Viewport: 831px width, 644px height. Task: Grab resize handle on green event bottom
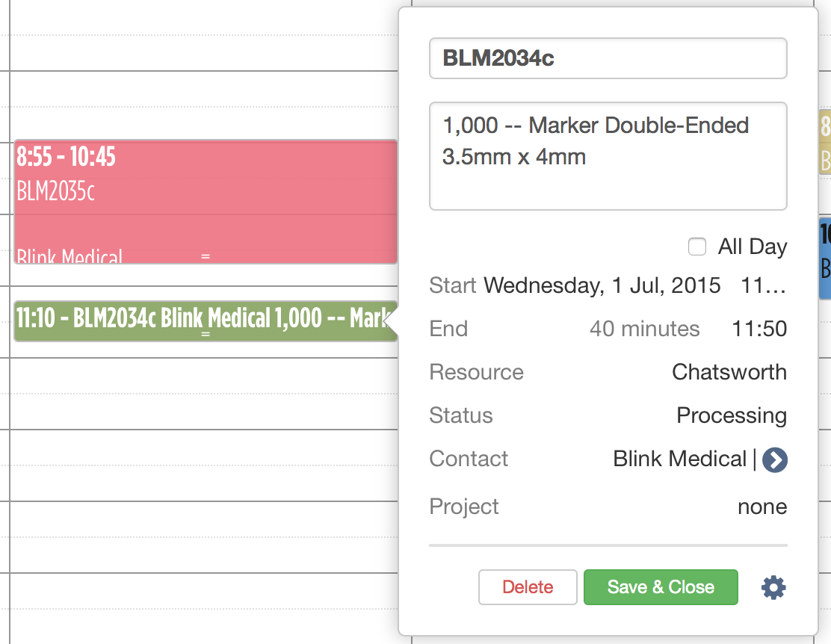click(x=206, y=337)
